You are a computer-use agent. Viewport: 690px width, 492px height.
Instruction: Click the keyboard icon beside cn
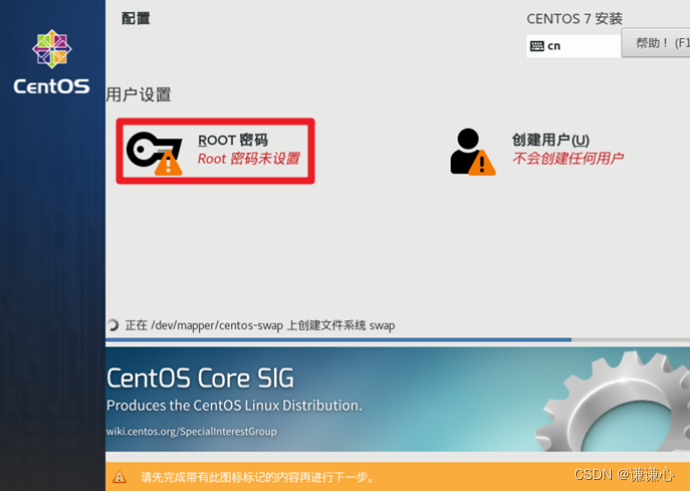(537, 46)
